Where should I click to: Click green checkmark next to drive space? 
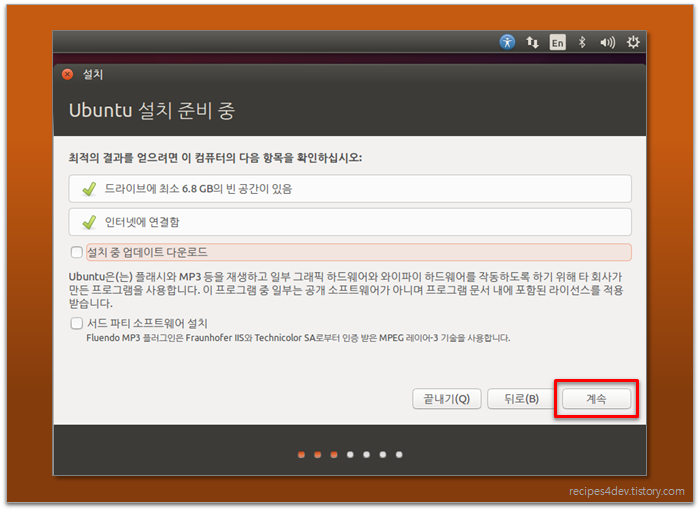[x=89, y=189]
